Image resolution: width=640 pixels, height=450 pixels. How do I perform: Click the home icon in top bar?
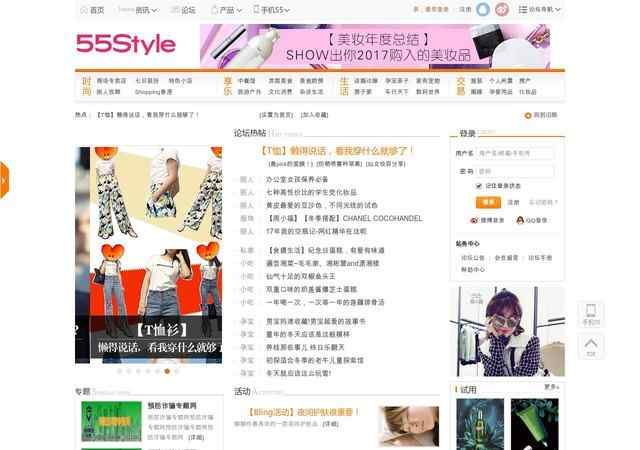[x=83, y=10]
